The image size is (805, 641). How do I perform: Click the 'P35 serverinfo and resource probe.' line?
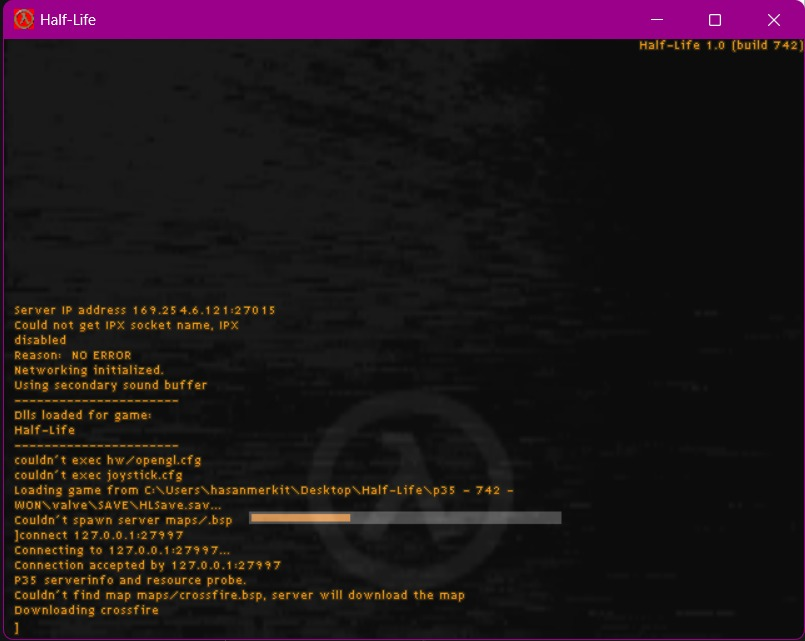[x=130, y=580]
